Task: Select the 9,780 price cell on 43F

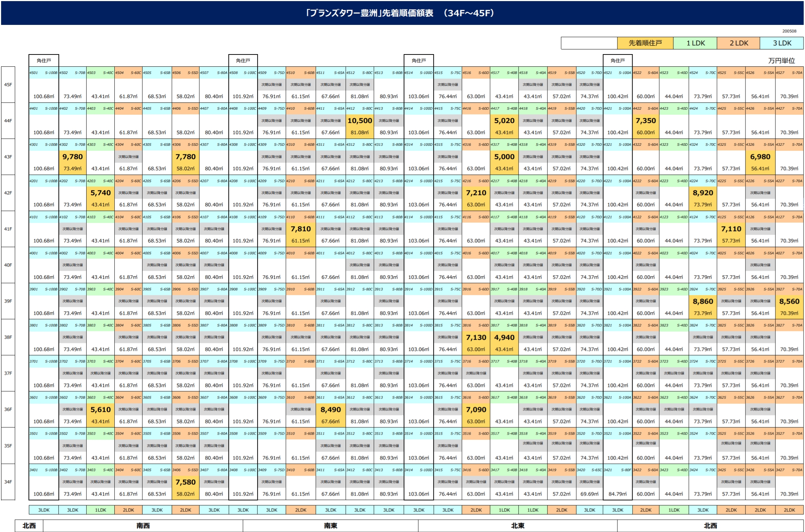Action: [72, 157]
